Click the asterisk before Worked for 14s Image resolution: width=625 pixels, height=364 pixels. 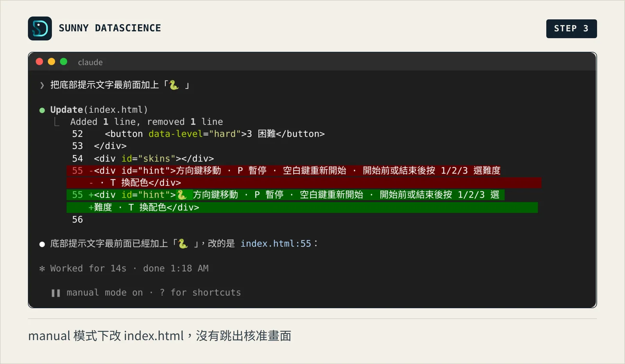click(x=42, y=269)
